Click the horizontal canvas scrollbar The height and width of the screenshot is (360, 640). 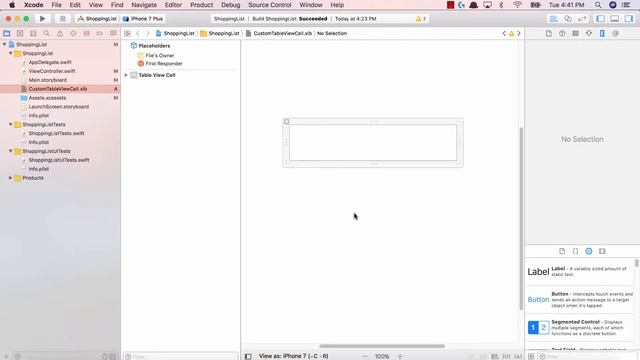click(x=382, y=346)
